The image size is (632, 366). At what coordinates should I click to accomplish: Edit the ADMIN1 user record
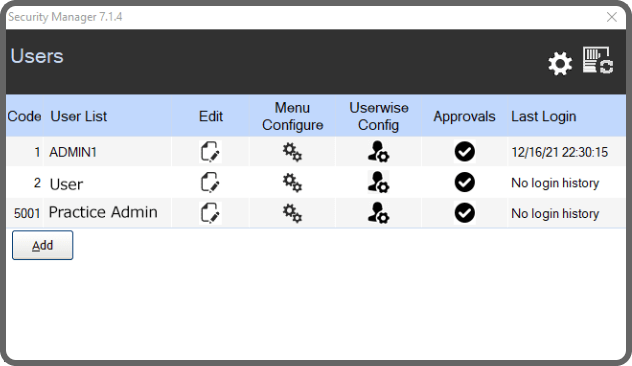[210, 152]
